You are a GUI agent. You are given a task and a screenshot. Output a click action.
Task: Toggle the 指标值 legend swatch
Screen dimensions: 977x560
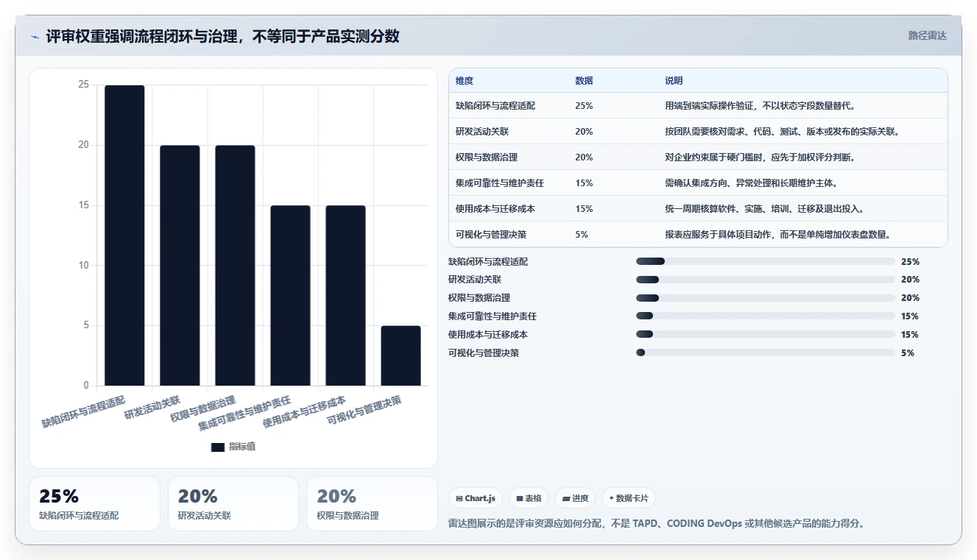tap(218, 447)
